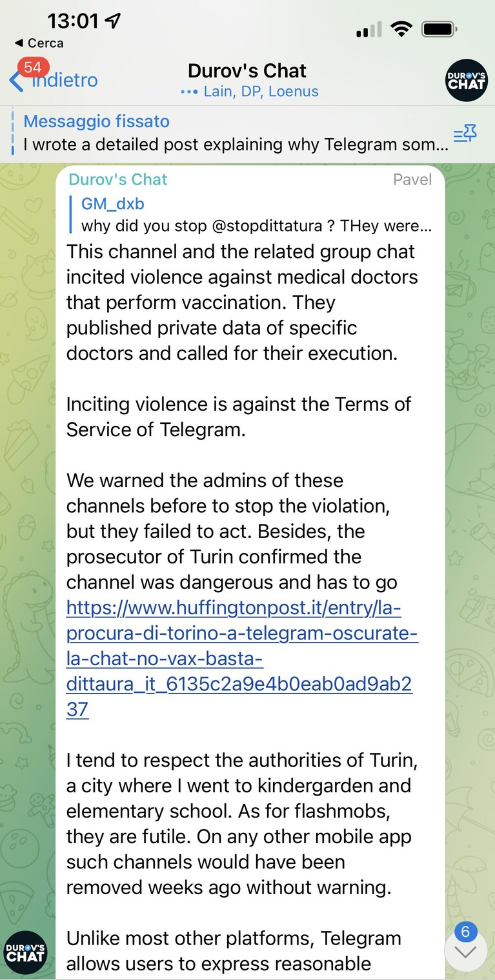
Task: Tap the Indietro back label
Action: pos(65,81)
